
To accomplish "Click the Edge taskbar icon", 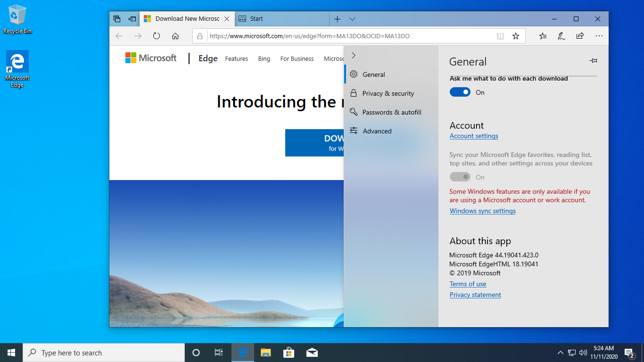I will (243, 353).
